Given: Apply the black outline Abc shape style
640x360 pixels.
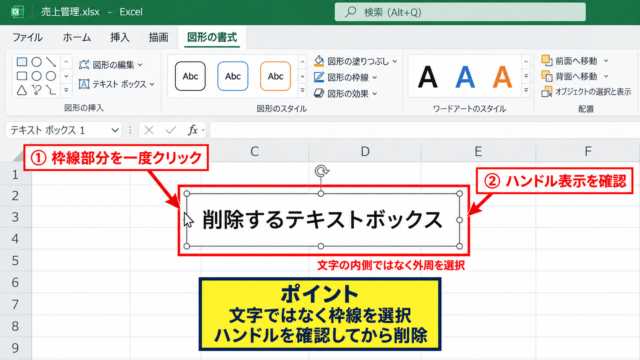Looking at the screenshot, I should coord(190,76).
